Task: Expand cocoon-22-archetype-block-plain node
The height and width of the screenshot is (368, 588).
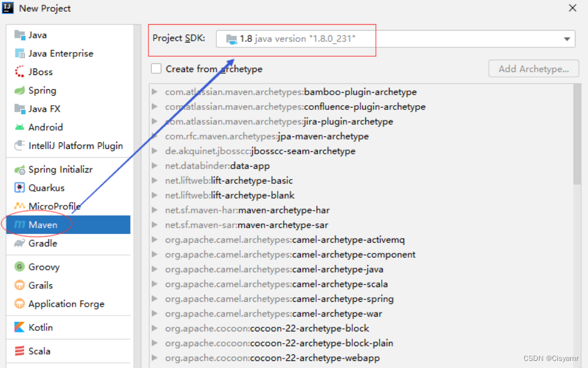Action: coord(154,343)
